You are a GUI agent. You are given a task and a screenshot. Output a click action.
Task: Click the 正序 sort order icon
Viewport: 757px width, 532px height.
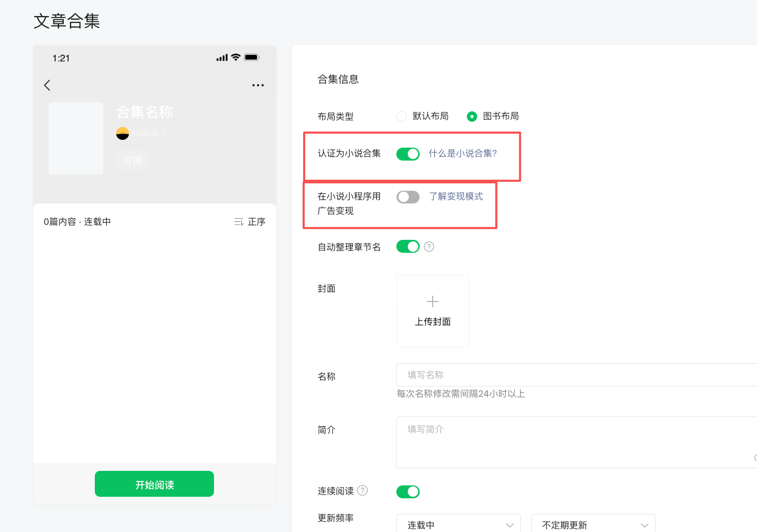pos(239,222)
